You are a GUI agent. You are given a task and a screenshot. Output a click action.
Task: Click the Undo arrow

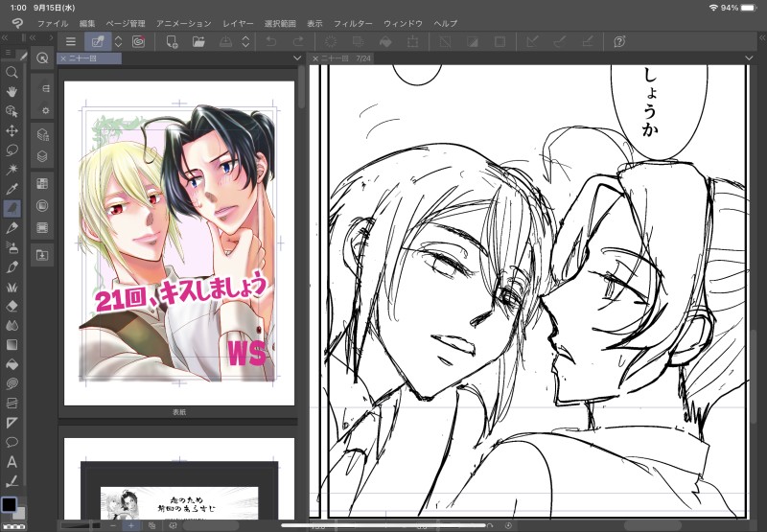tap(270, 42)
